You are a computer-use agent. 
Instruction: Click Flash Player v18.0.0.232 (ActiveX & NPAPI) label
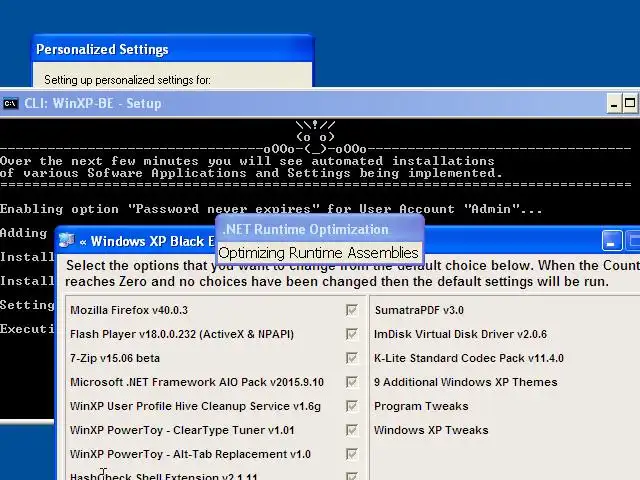point(182,334)
